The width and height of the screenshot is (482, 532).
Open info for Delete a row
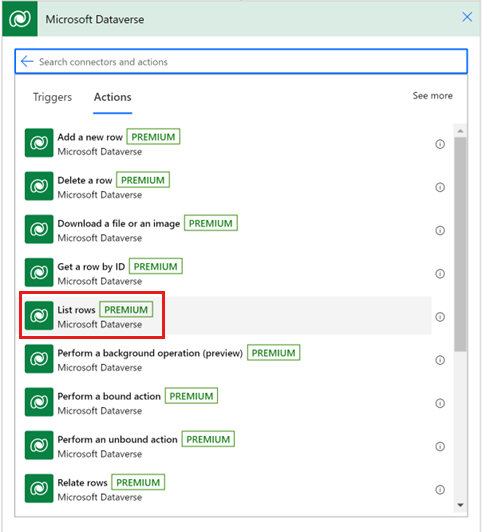440,187
